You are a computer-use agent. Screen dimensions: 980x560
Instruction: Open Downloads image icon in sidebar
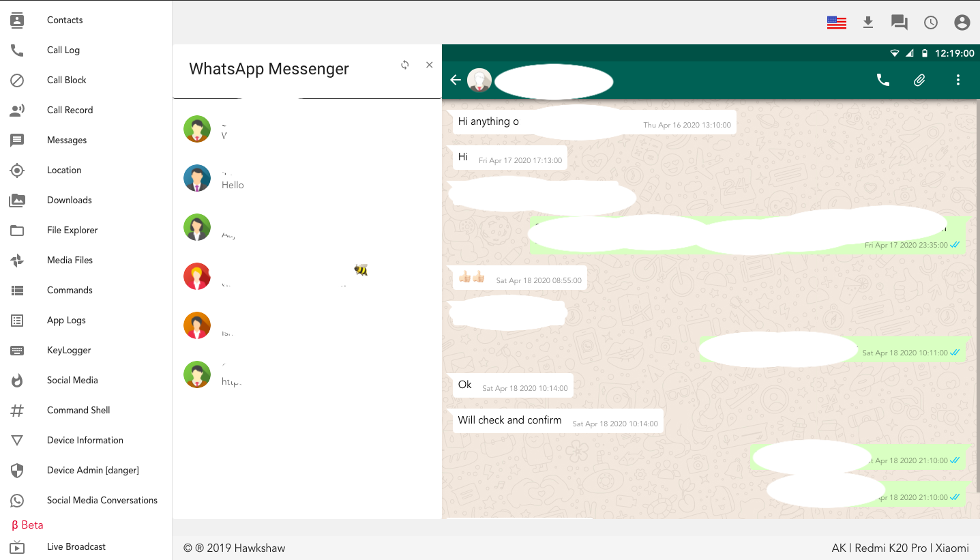17,201
